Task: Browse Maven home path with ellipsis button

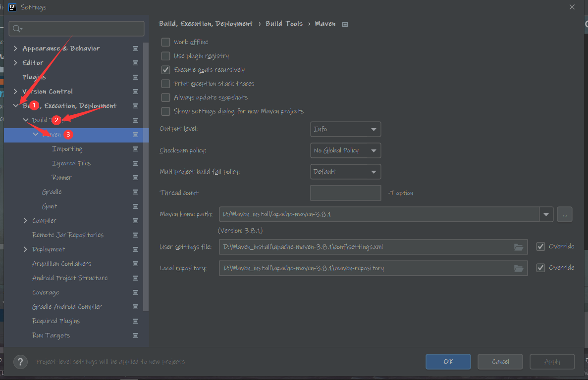Action: pos(564,215)
